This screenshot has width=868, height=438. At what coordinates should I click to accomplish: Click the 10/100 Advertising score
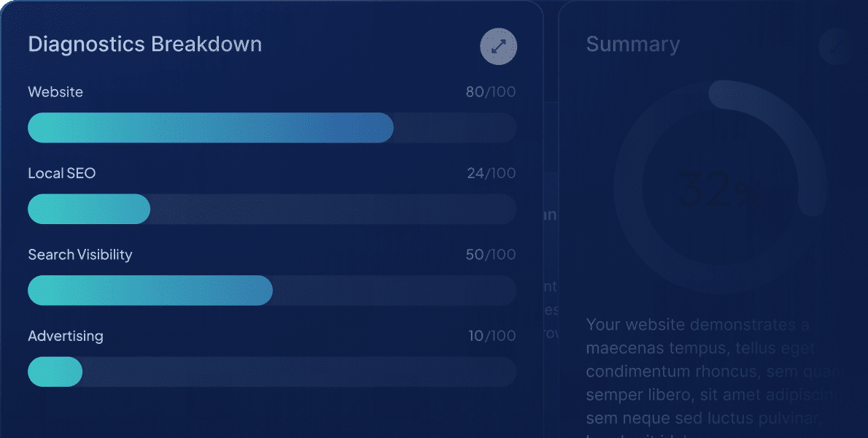[x=492, y=337]
